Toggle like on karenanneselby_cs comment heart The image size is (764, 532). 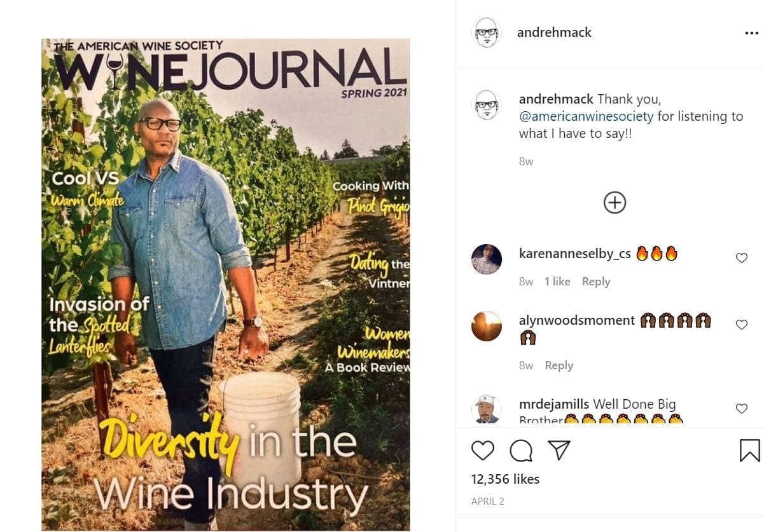coord(742,257)
